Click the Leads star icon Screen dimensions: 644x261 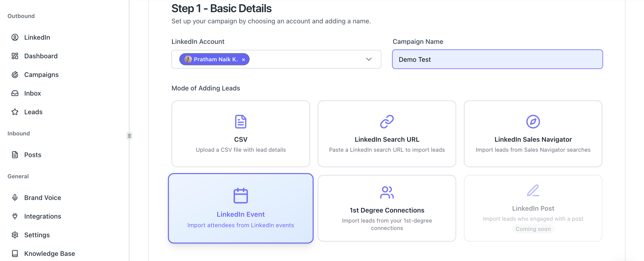[x=15, y=112]
